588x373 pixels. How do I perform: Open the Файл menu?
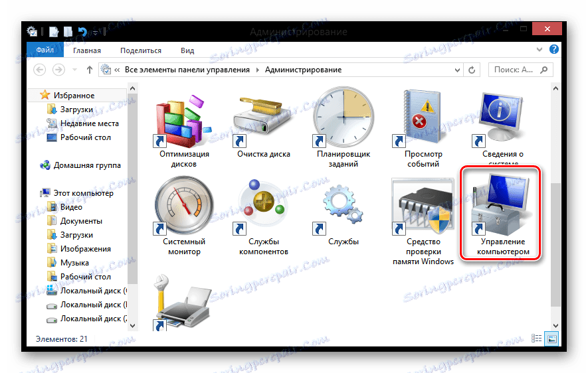point(45,50)
